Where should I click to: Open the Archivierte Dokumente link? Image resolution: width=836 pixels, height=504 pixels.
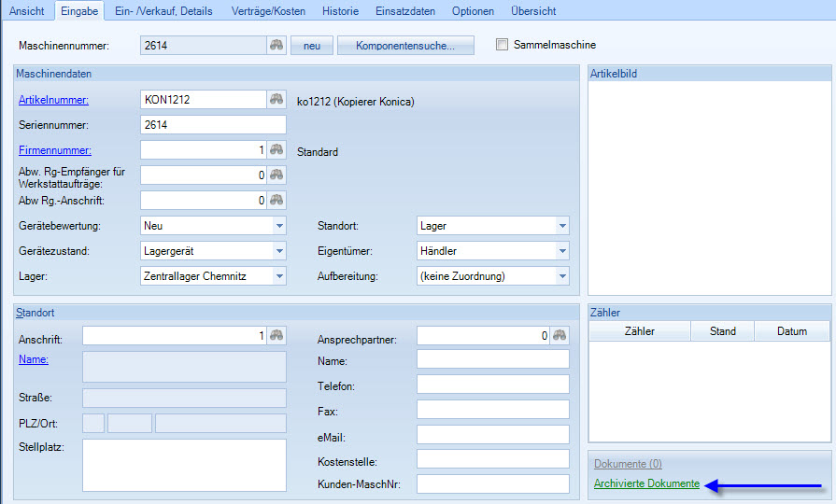(x=646, y=483)
